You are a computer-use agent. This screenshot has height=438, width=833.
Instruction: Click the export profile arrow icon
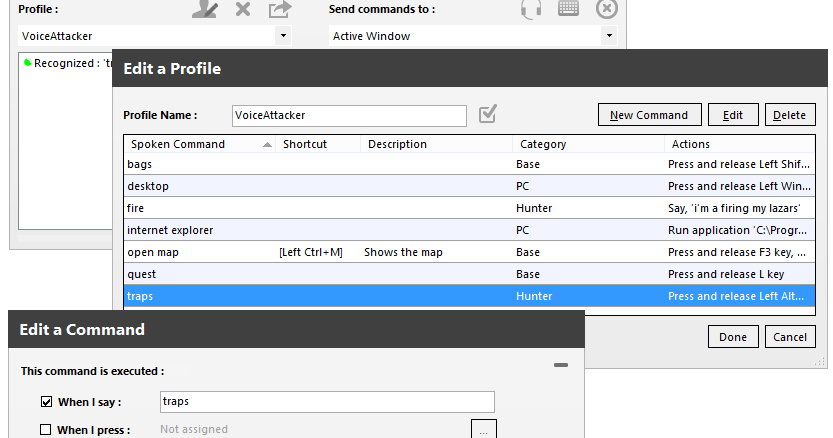point(280,9)
